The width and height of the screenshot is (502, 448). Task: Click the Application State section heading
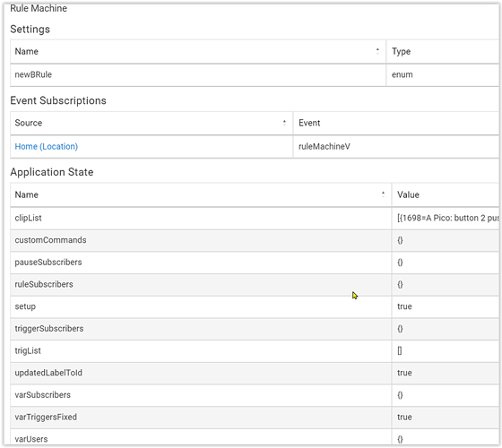tap(52, 172)
